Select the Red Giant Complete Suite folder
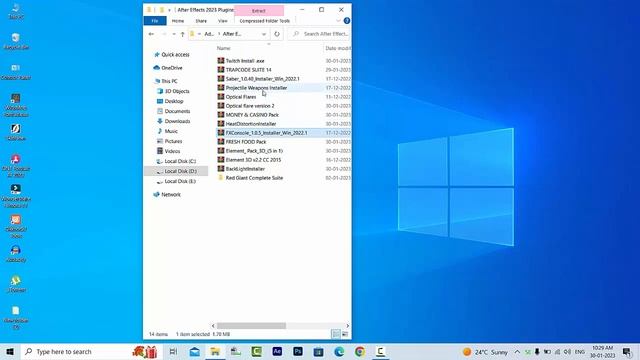 pos(254,178)
